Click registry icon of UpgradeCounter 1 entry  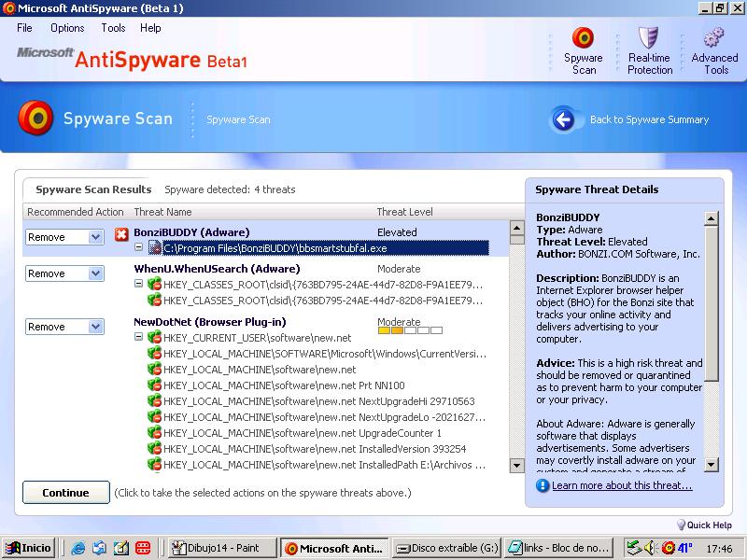(x=154, y=433)
